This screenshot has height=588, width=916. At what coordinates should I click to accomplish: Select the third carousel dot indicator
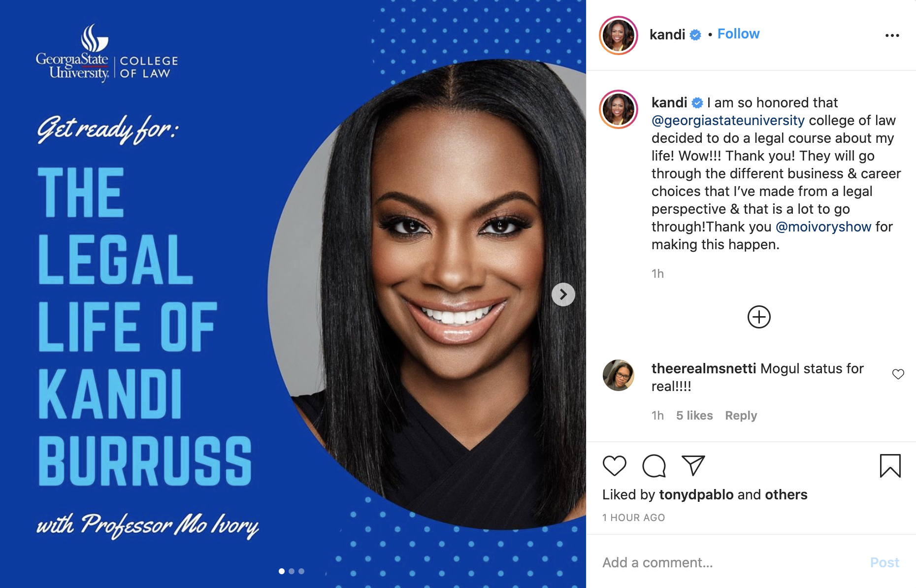(x=301, y=571)
